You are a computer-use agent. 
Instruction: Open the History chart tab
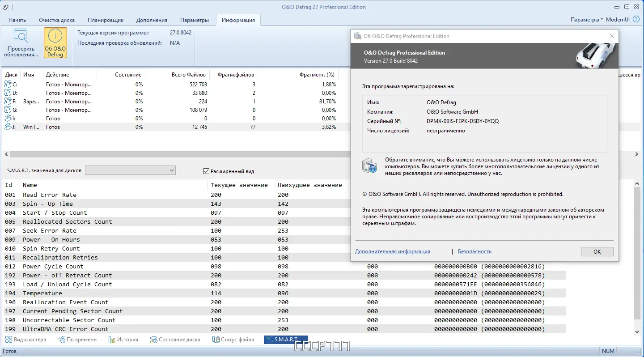click(123, 340)
